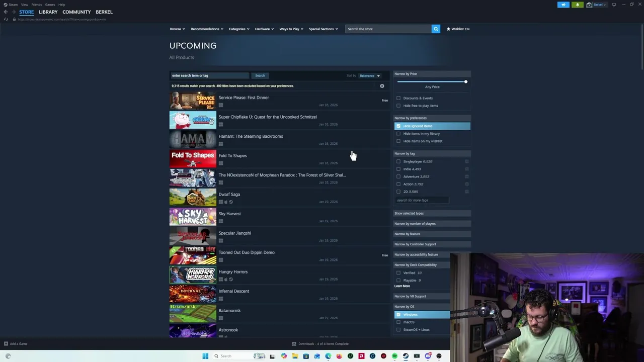Screen dimensions: 644x362
Task: Reload the store page
Action: click(x=6, y=19)
